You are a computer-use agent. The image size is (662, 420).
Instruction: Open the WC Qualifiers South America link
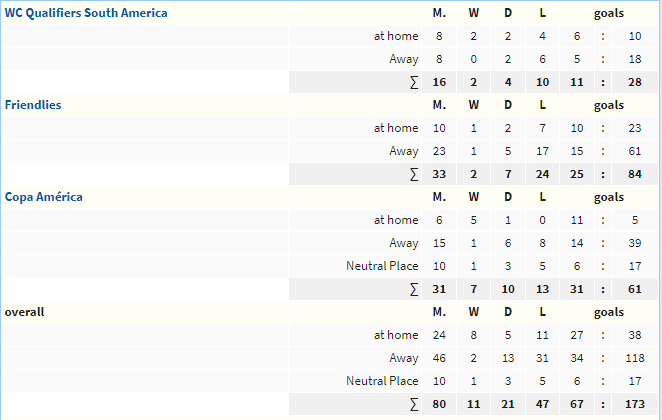tap(86, 13)
